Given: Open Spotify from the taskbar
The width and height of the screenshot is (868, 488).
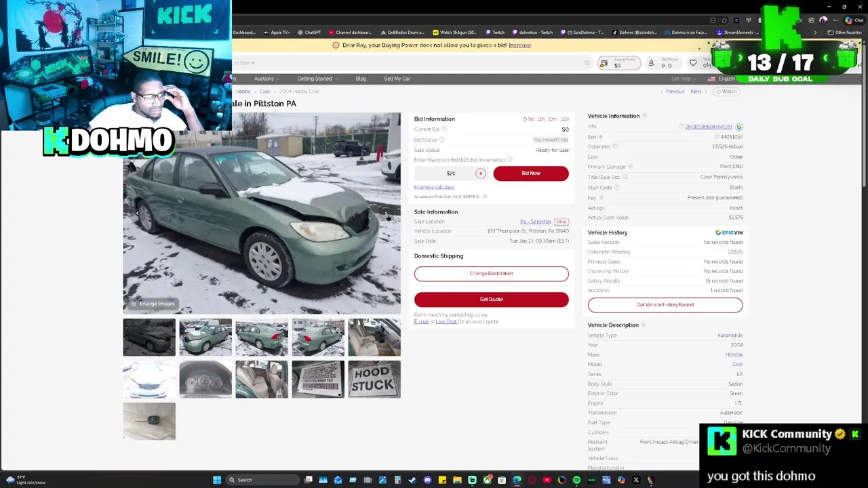Looking at the screenshot, I should (576, 480).
